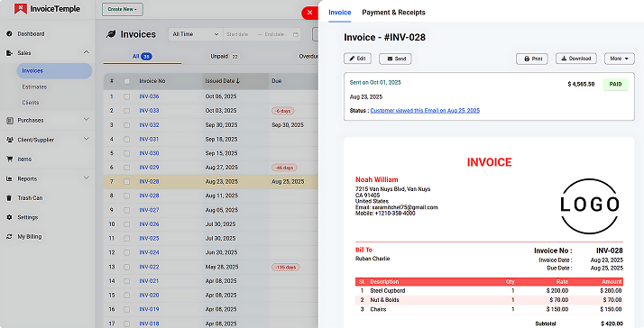
Task: Click the Send invoice button
Action: 395,59
